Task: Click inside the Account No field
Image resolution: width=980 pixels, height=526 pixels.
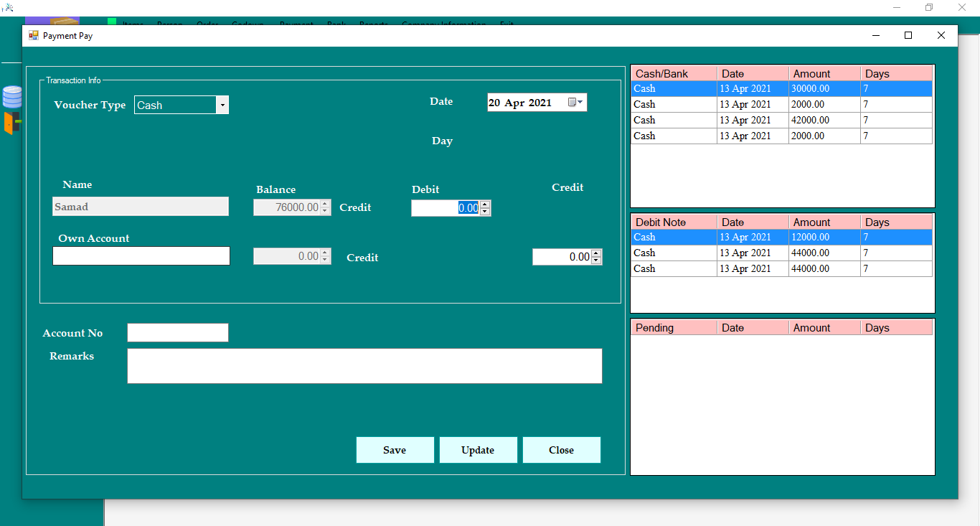Action: 177,332
